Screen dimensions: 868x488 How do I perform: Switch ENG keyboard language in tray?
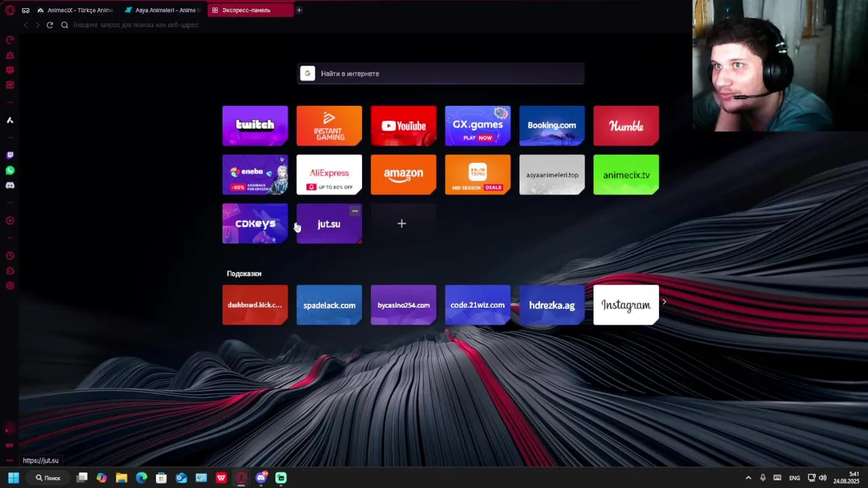[x=794, y=478]
